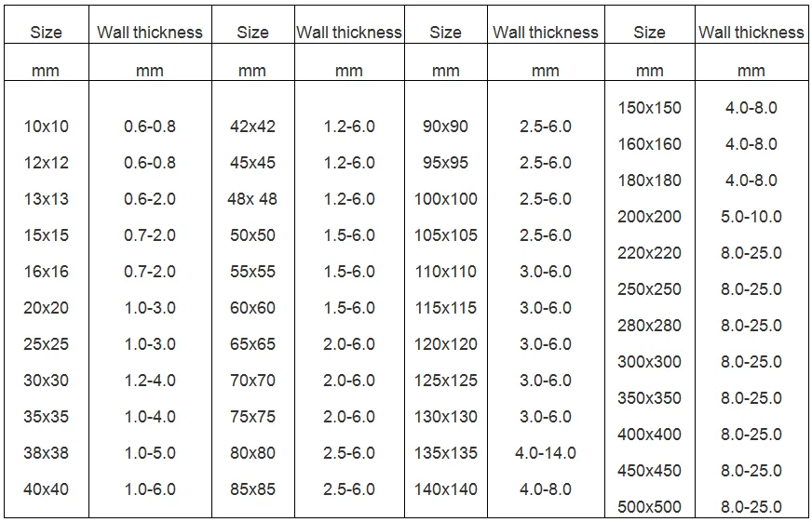The width and height of the screenshot is (812, 522).
Task: Click the 120x120 size cell
Action: point(445,344)
